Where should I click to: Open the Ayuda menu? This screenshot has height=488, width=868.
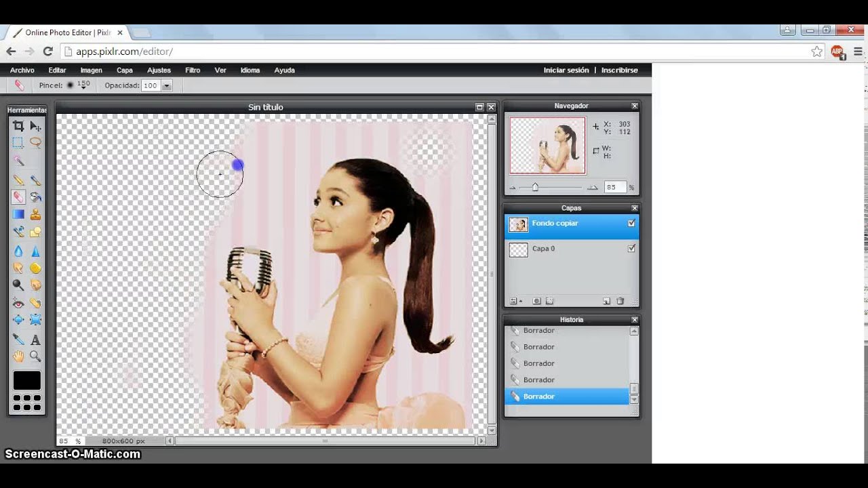point(284,70)
